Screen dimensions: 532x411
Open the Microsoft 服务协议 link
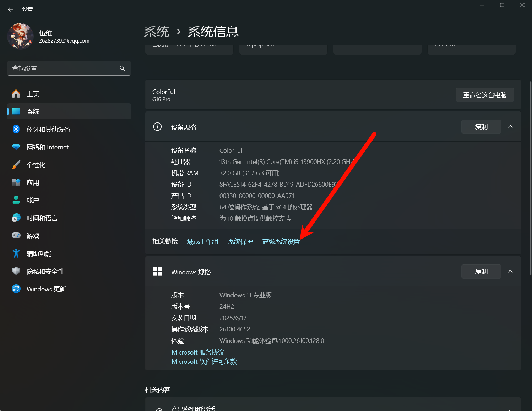pyautogui.click(x=198, y=352)
